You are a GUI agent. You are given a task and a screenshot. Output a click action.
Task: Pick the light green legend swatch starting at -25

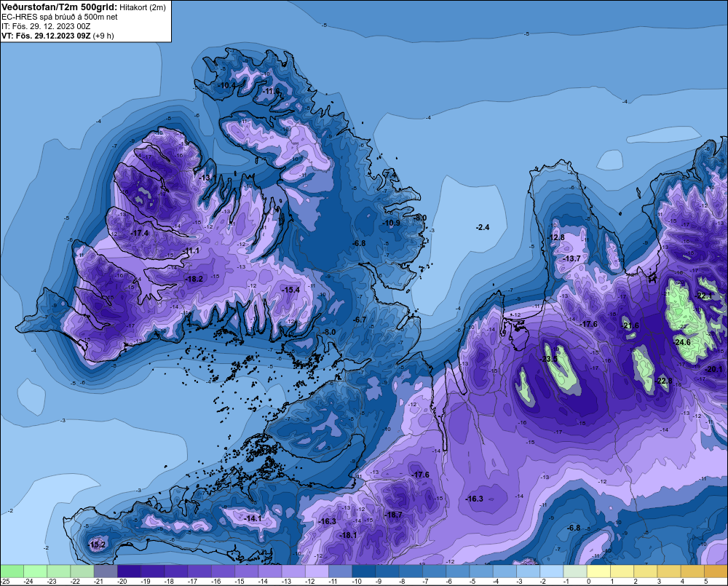12,571
